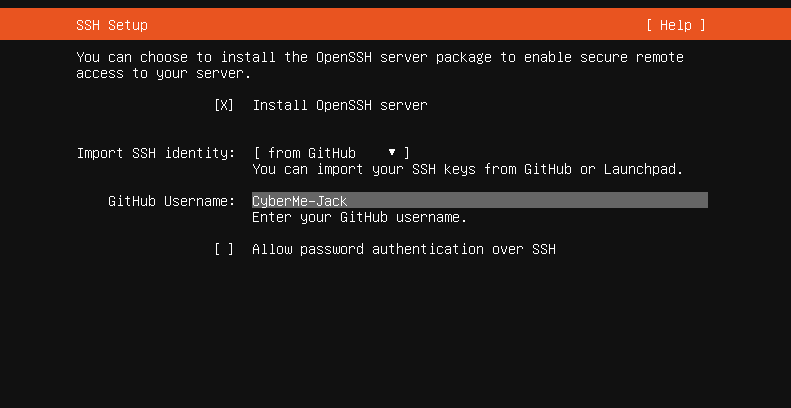Click the "SSH Setup" title in header
The image size is (791, 408).
(112, 24)
